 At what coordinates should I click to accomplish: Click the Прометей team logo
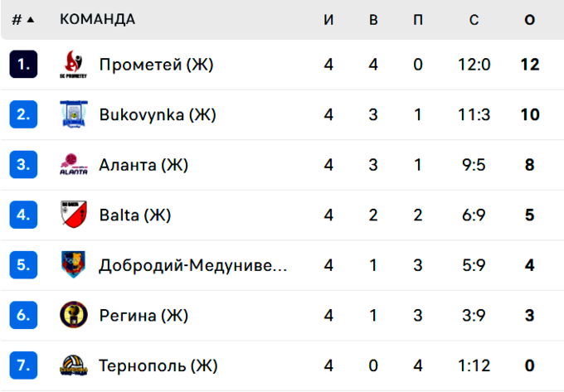[74, 64]
